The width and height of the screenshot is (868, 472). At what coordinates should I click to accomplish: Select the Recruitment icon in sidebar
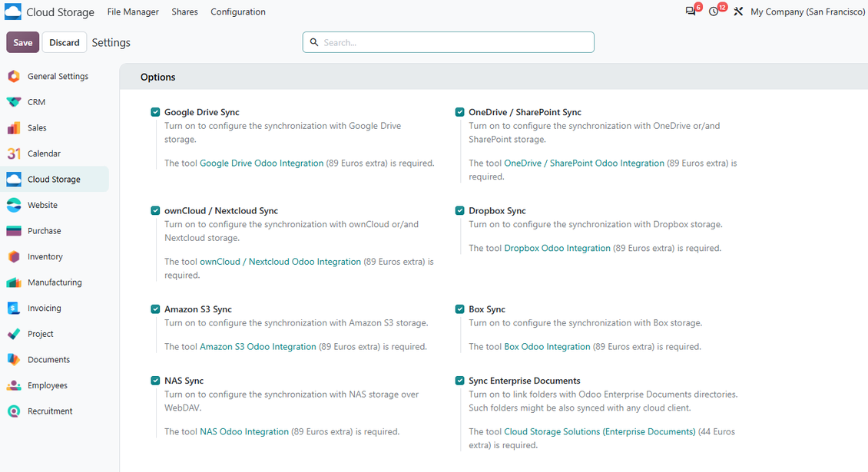pos(14,411)
